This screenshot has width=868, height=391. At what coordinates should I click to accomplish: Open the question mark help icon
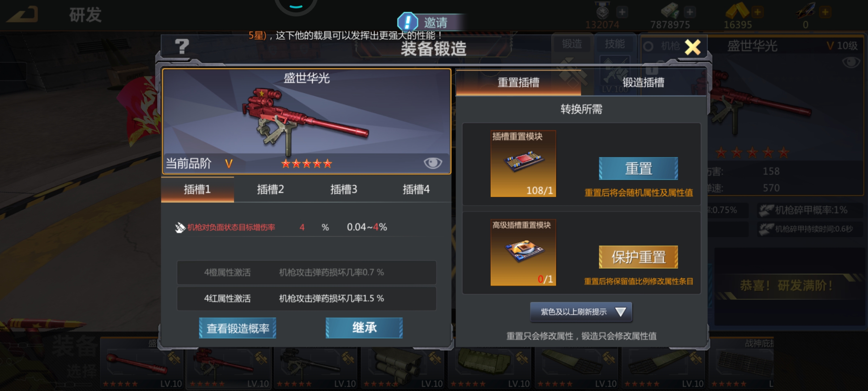[182, 47]
